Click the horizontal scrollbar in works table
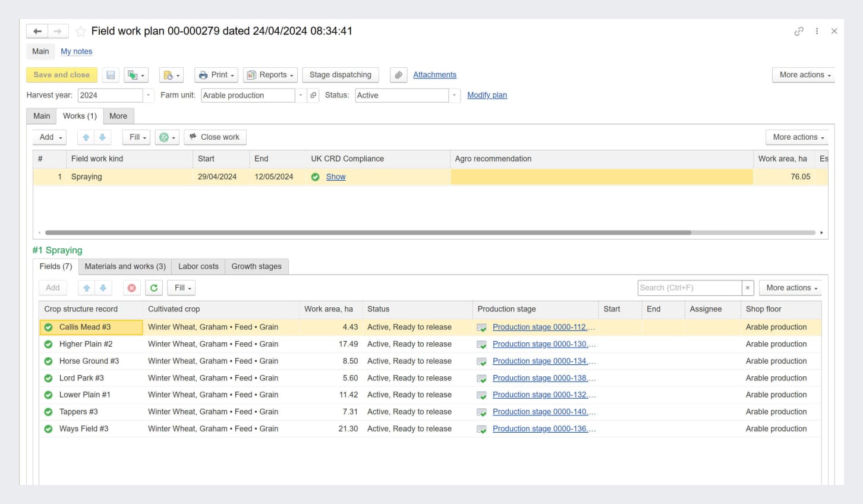This screenshot has height=504, width=863. (x=368, y=232)
